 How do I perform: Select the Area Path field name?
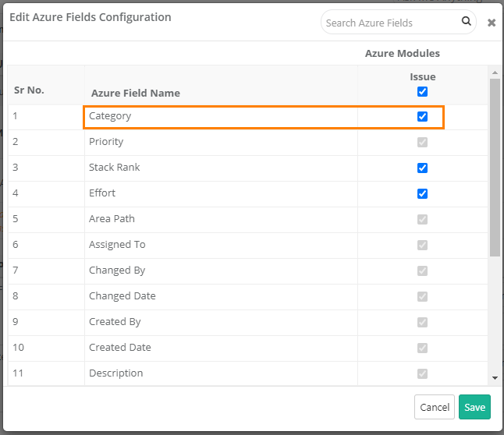pyautogui.click(x=112, y=218)
